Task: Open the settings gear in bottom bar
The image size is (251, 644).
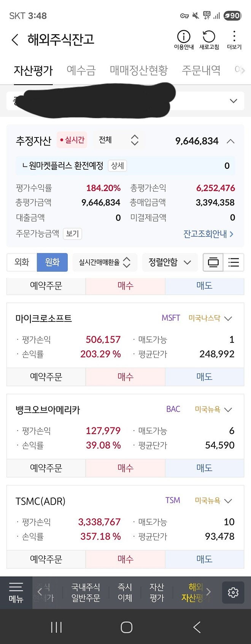Action: point(233,593)
